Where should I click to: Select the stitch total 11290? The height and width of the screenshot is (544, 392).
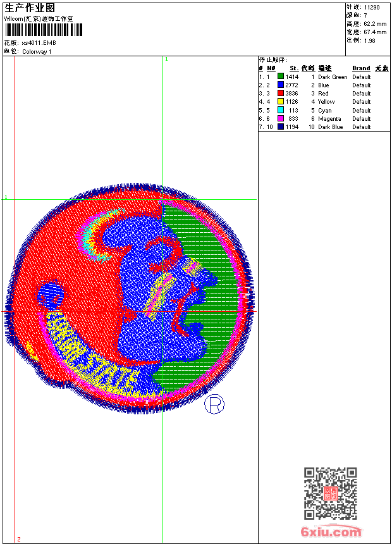(x=372, y=8)
